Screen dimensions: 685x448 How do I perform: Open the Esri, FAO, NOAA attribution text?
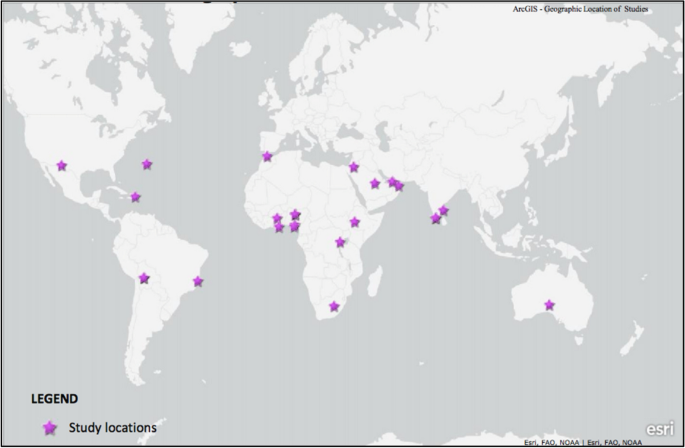click(x=584, y=442)
